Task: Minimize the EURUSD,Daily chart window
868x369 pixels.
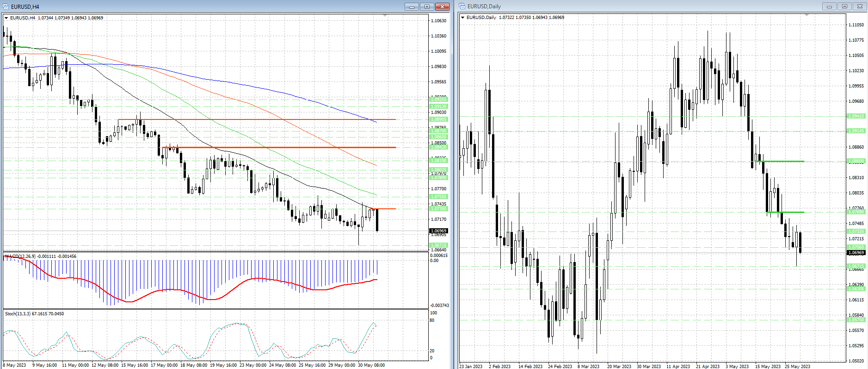Action: pos(829,6)
